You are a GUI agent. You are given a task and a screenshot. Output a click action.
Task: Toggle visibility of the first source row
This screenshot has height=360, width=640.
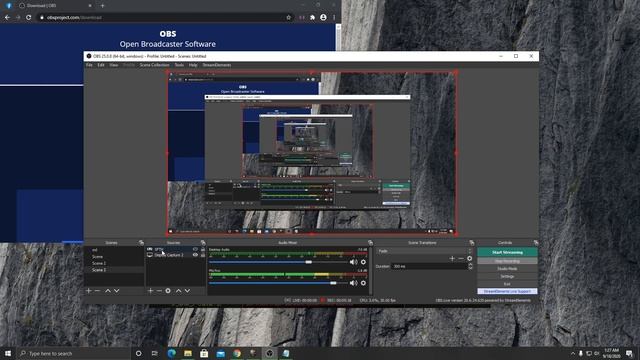pos(195,249)
